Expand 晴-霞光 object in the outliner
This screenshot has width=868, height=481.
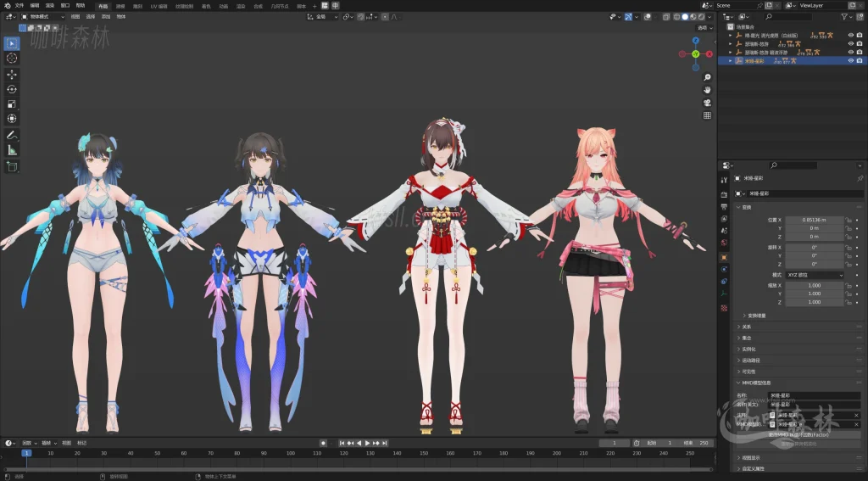(730, 36)
